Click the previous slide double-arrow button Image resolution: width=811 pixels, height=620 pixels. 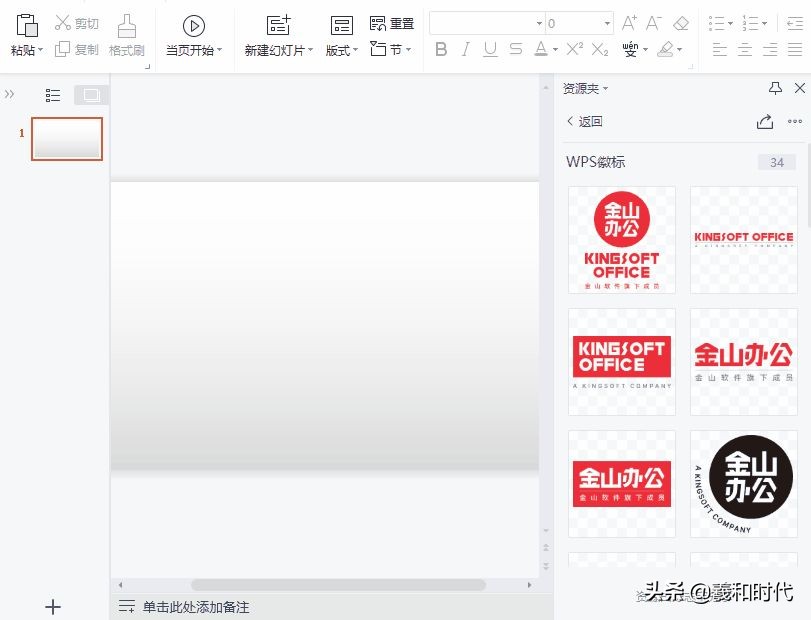coord(546,547)
